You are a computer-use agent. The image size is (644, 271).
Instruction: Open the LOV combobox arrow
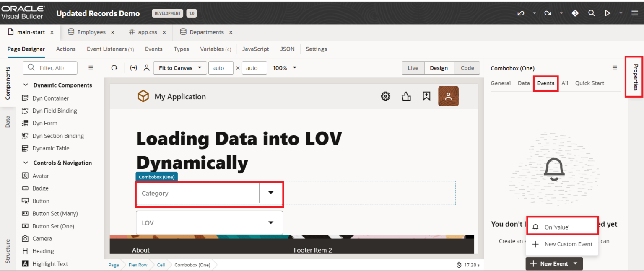point(271,223)
